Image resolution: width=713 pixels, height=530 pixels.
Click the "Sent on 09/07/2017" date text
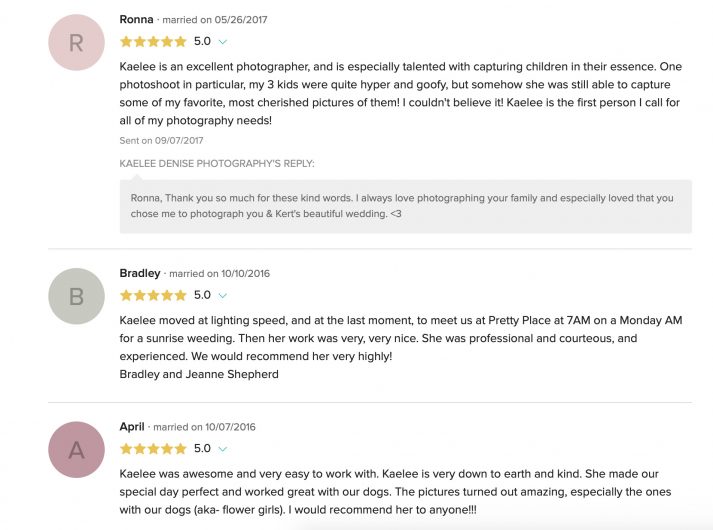tap(159, 141)
